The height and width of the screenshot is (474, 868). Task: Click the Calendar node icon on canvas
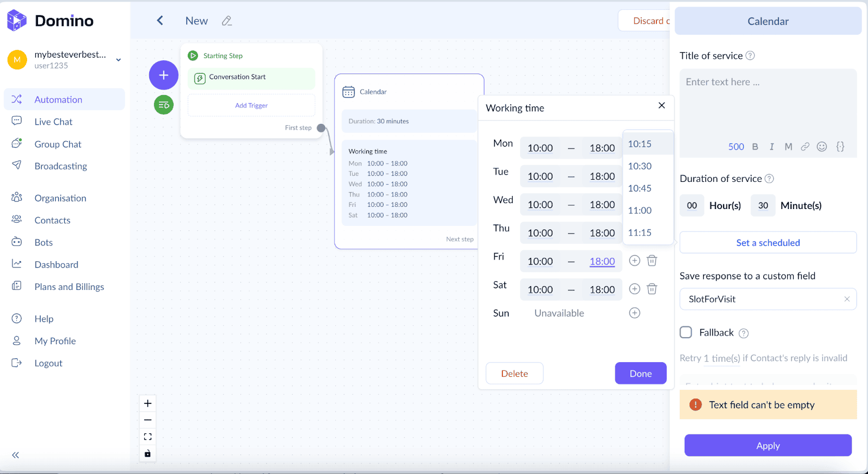348,92
